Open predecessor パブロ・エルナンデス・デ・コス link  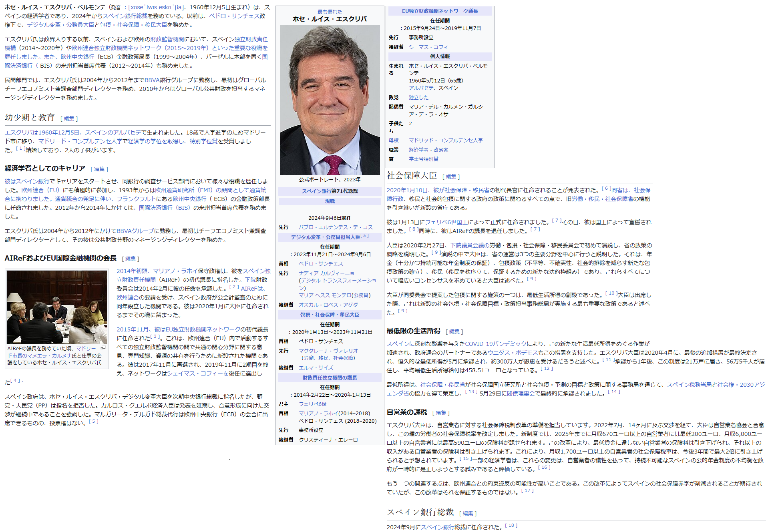point(336,227)
